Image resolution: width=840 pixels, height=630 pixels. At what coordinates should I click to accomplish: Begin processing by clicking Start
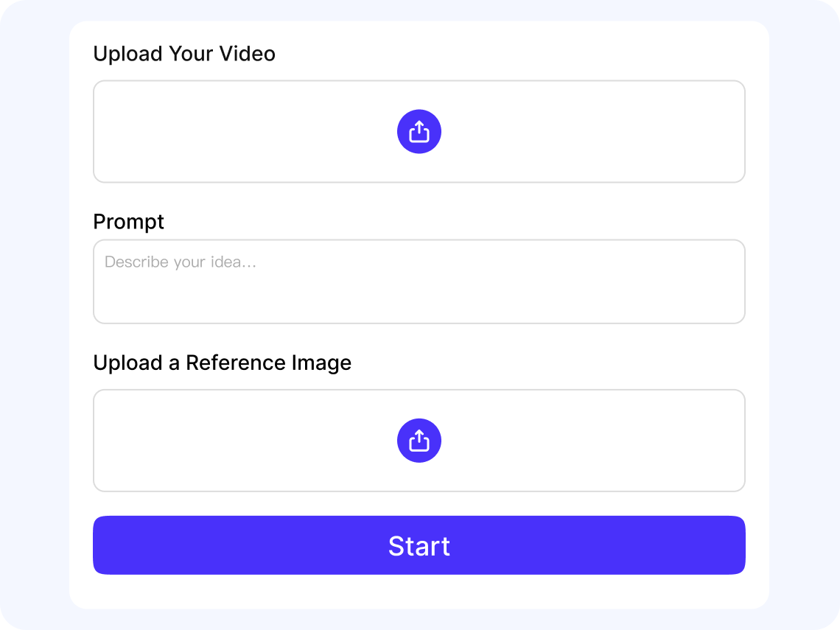419,545
